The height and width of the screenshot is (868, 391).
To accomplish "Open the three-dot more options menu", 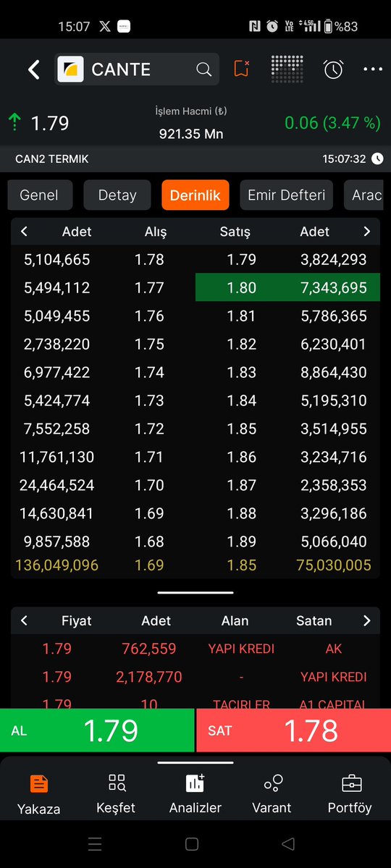I will pos(373,69).
